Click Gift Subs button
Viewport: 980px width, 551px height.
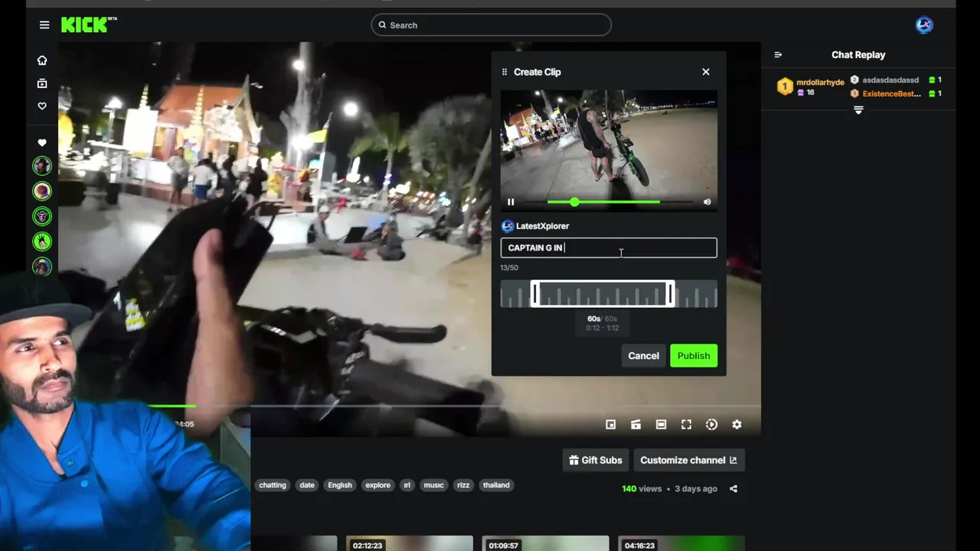(596, 460)
